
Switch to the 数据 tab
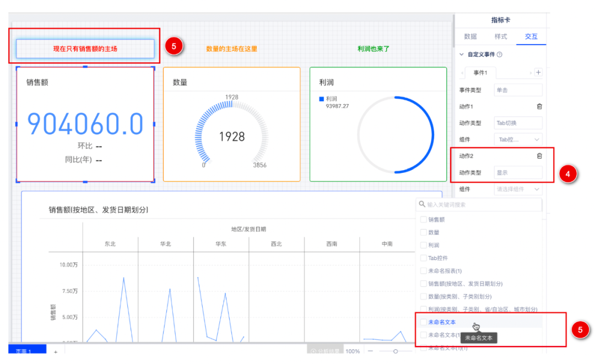(470, 36)
